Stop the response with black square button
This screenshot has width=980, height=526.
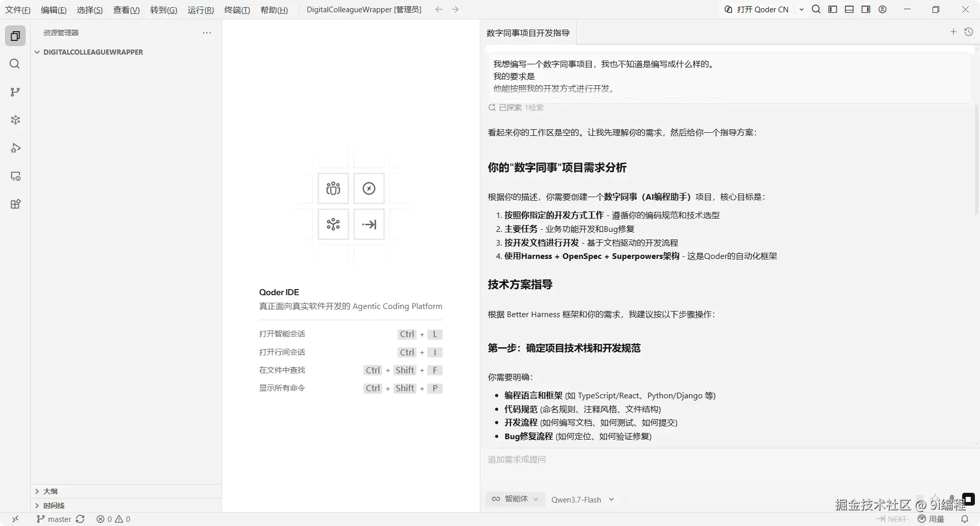pyautogui.click(x=968, y=499)
